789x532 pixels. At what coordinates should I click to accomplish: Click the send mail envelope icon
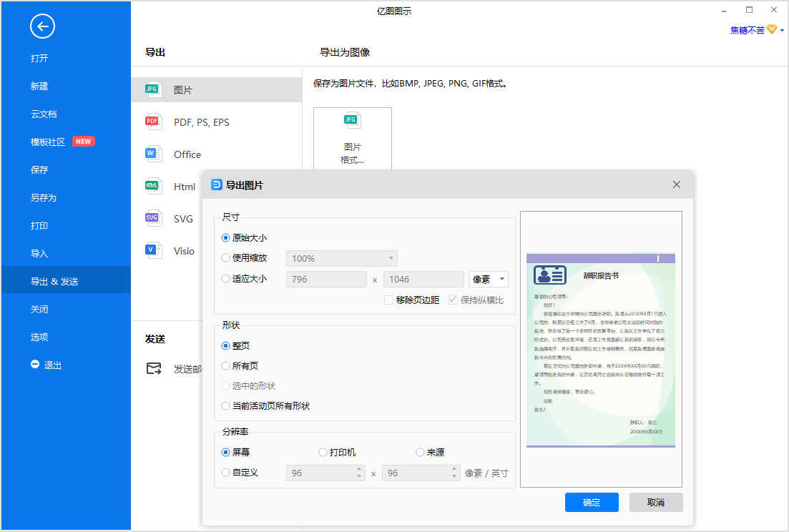point(154,368)
